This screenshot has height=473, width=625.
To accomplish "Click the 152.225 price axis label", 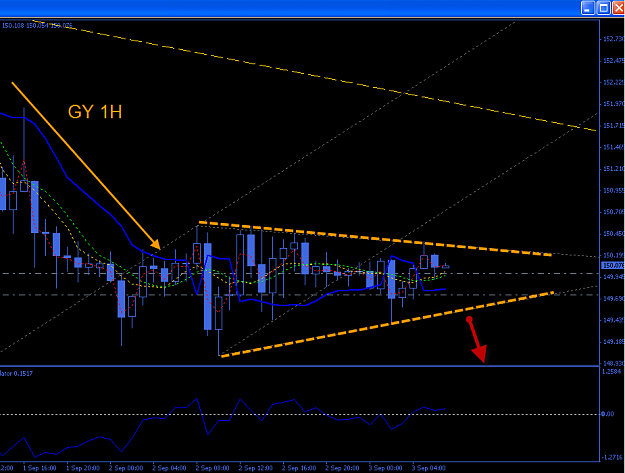I will [x=613, y=82].
